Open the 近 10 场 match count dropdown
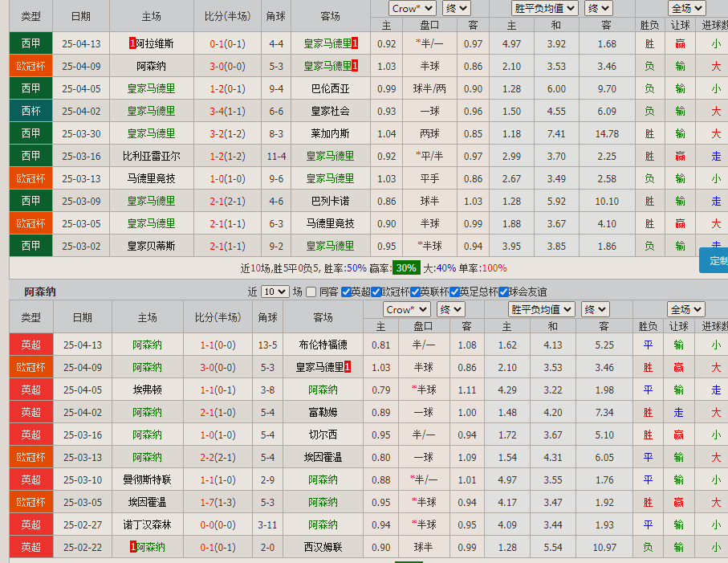 (274, 292)
